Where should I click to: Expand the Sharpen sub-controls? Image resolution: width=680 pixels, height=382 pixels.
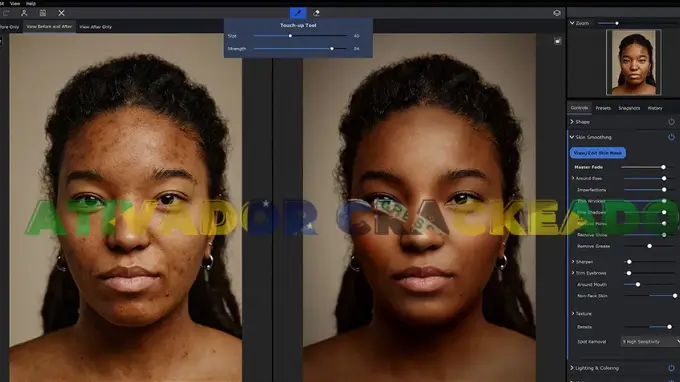click(573, 262)
